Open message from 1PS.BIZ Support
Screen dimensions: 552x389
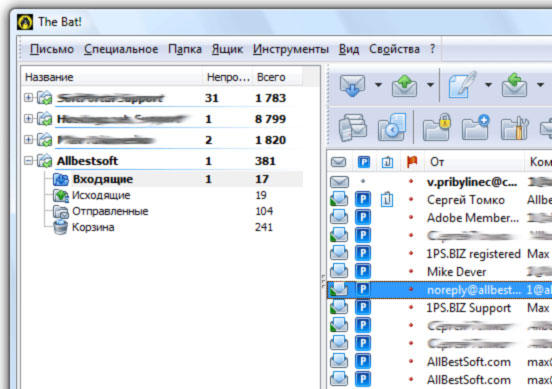tap(469, 308)
